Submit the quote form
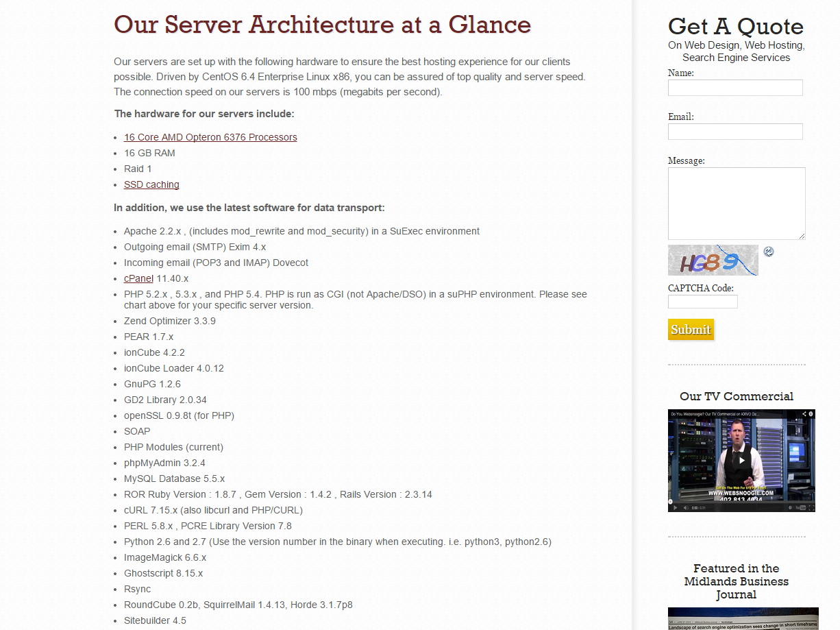This screenshot has width=840, height=630. click(691, 330)
